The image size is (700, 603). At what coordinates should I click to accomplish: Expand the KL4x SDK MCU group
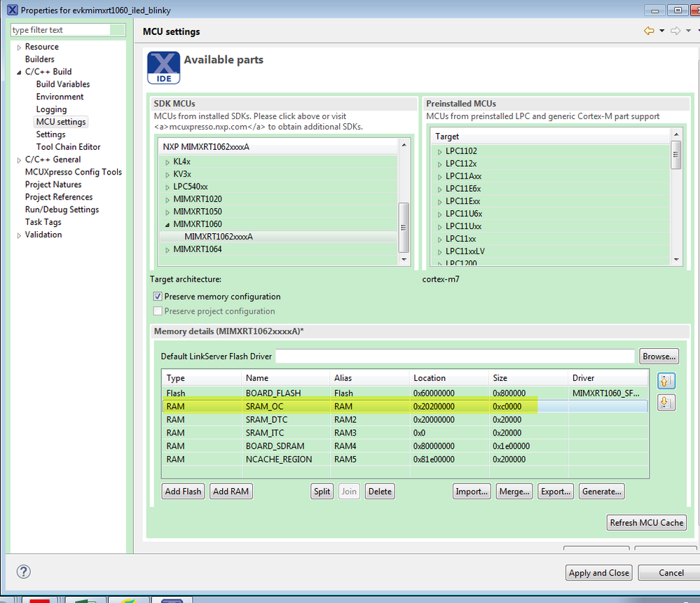(167, 162)
